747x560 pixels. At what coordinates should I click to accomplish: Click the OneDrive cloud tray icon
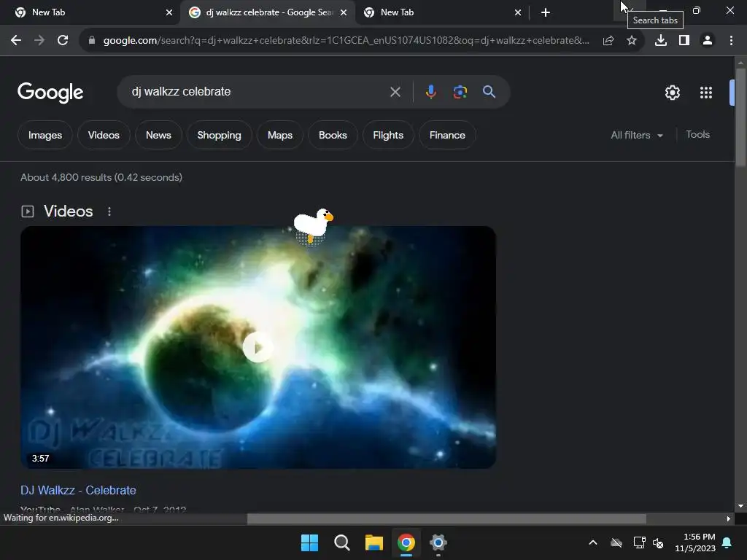click(x=616, y=542)
